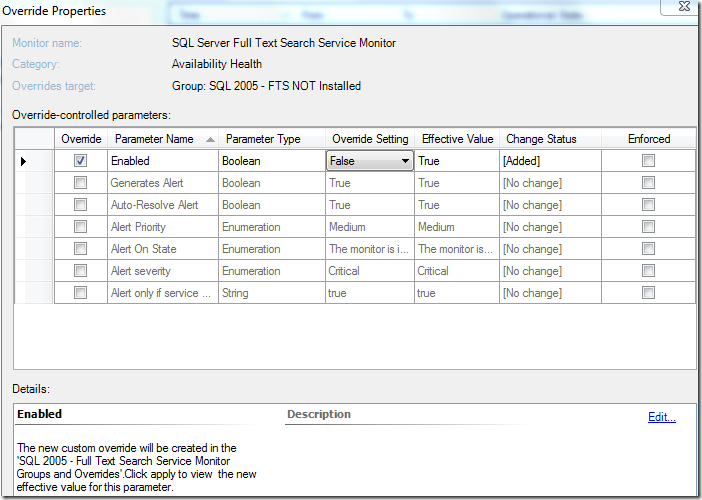
Task: Click the monitor name SQL Server Full Text Search
Action: coord(284,43)
